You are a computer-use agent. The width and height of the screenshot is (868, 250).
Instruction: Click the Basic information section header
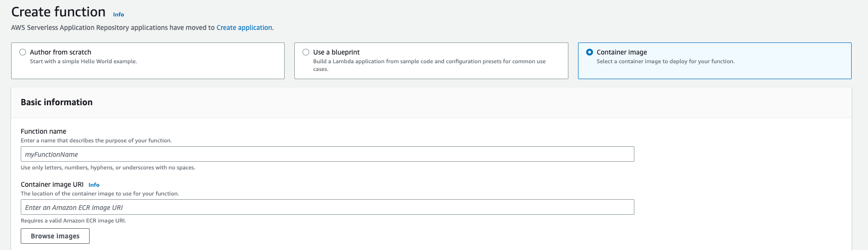click(x=56, y=102)
